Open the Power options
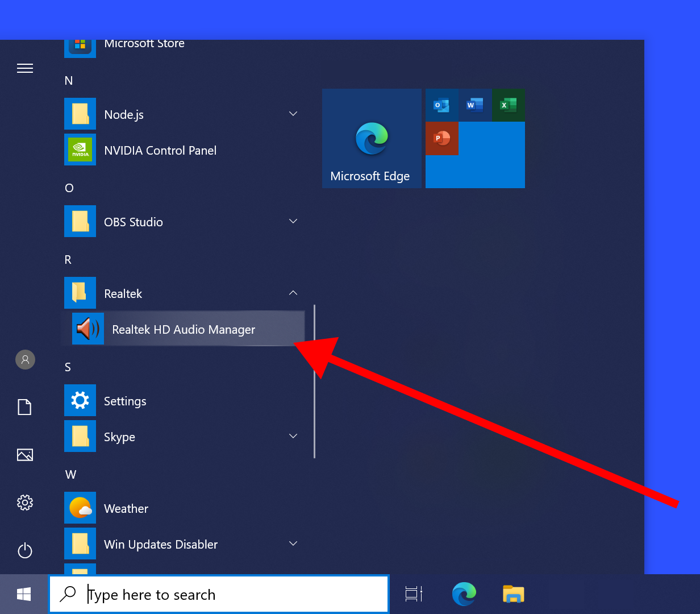700x614 pixels. (x=24, y=550)
